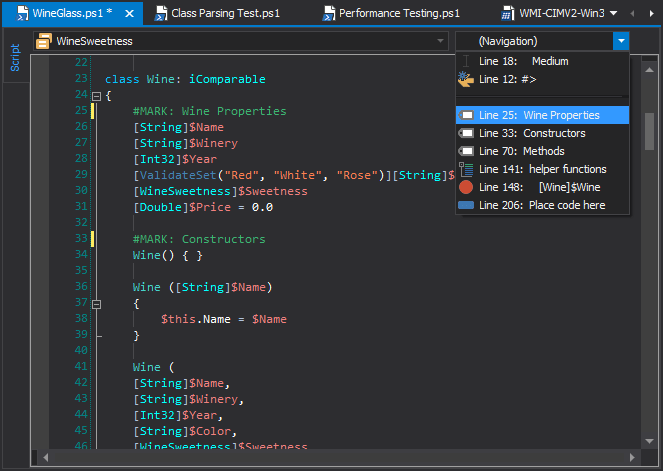Click line number 33 in the margin

(x=81, y=238)
